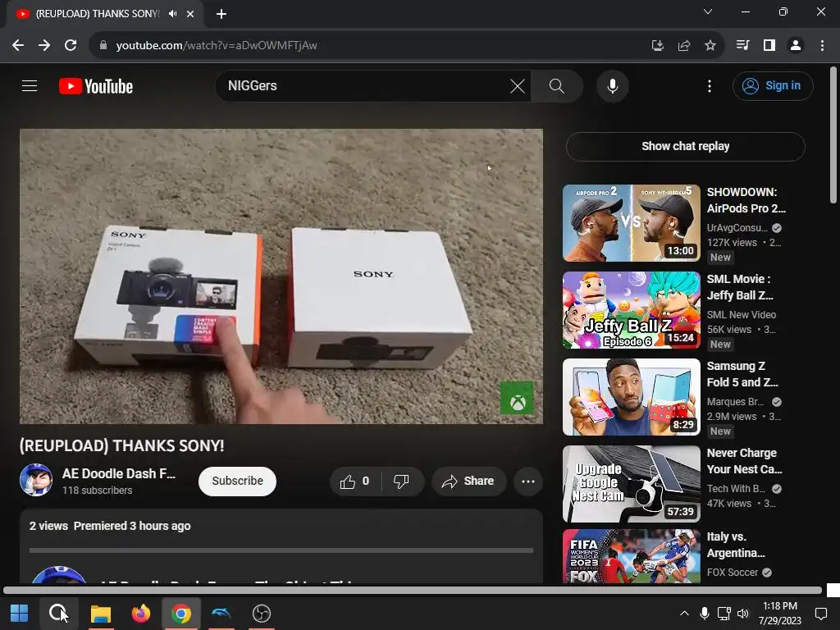Like the video with thumbs up
Viewport: 840px width, 630px height.
click(x=355, y=482)
